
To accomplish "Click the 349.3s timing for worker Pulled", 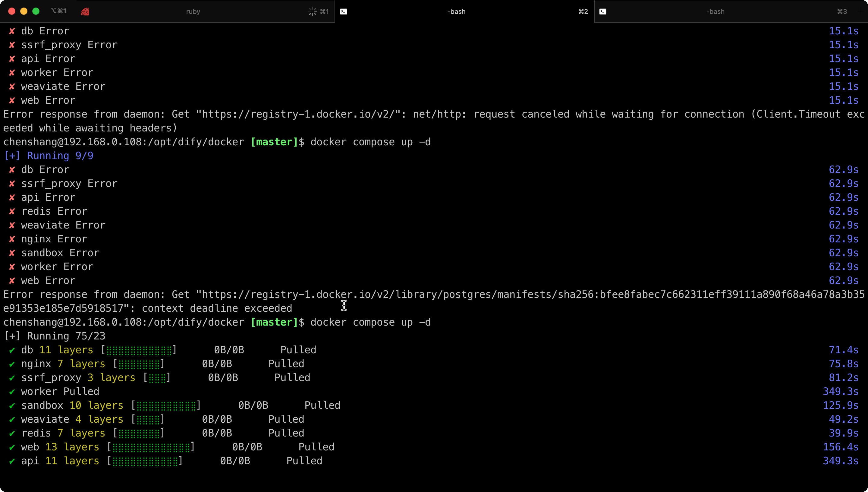I will coord(840,392).
